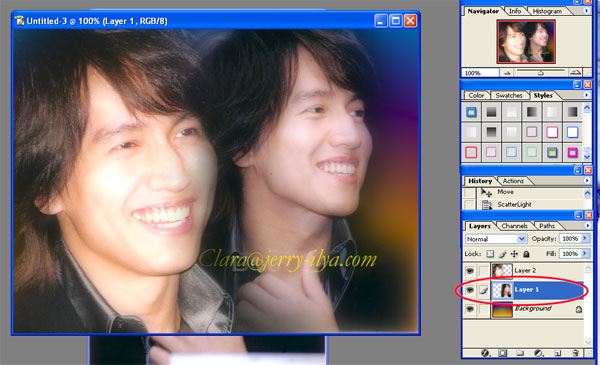This screenshot has width=600, height=365.
Task: Add a layer mask to Layer 1
Action: coord(502,353)
